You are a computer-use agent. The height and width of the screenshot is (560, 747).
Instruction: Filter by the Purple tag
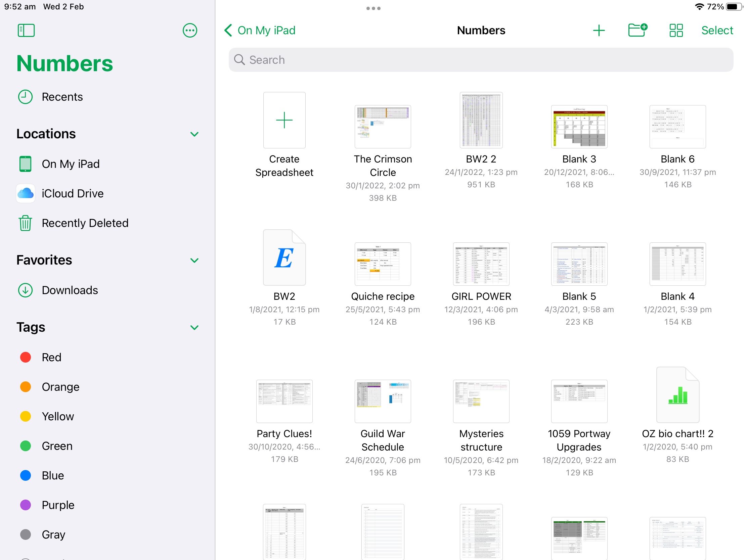[58, 505]
